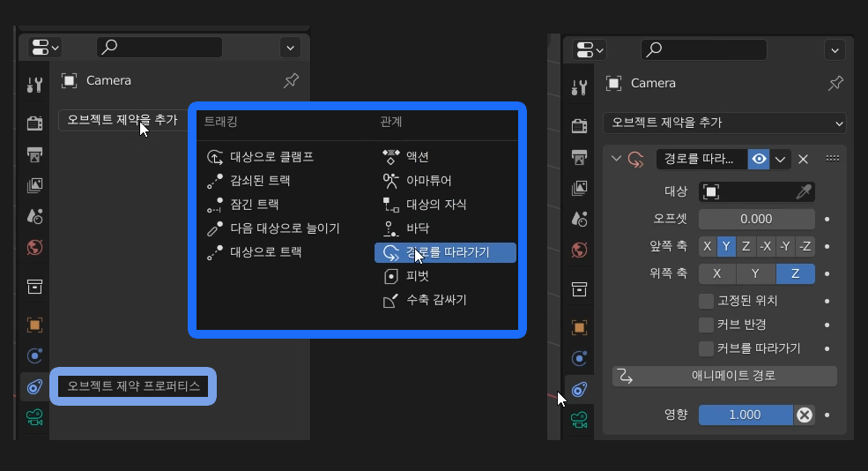Open Physics properties tab in left panel
This screenshot has height=471, width=868.
pos(34,355)
